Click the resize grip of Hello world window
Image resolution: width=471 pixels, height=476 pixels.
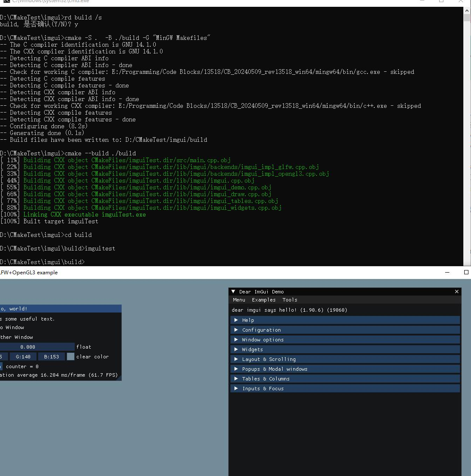(x=120, y=378)
